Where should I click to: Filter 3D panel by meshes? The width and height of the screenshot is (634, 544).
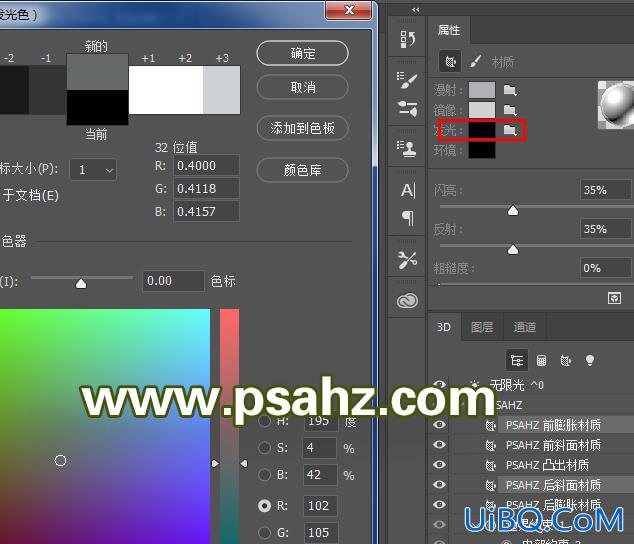pyautogui.click(x=541, y=360)
